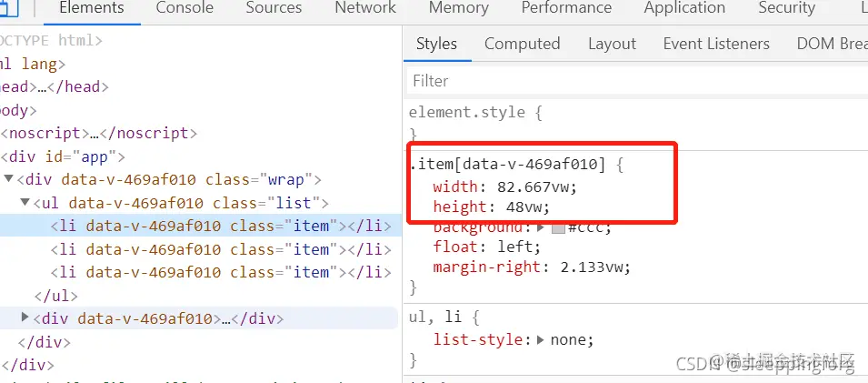The image size is (868, 383).
Task: Click the height property name
Action: tap(460, 207)
